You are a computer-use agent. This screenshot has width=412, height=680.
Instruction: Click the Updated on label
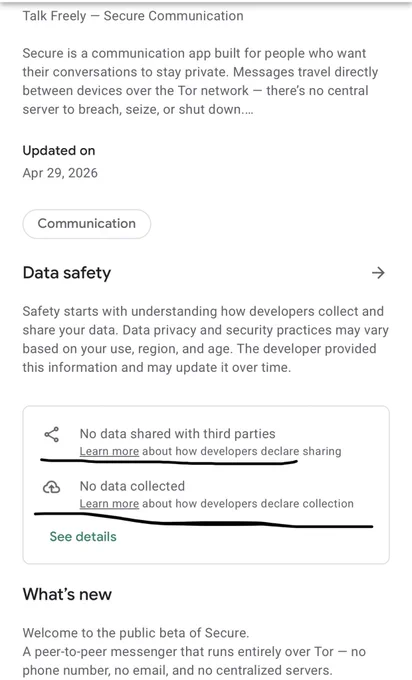[x=59, y=151]
